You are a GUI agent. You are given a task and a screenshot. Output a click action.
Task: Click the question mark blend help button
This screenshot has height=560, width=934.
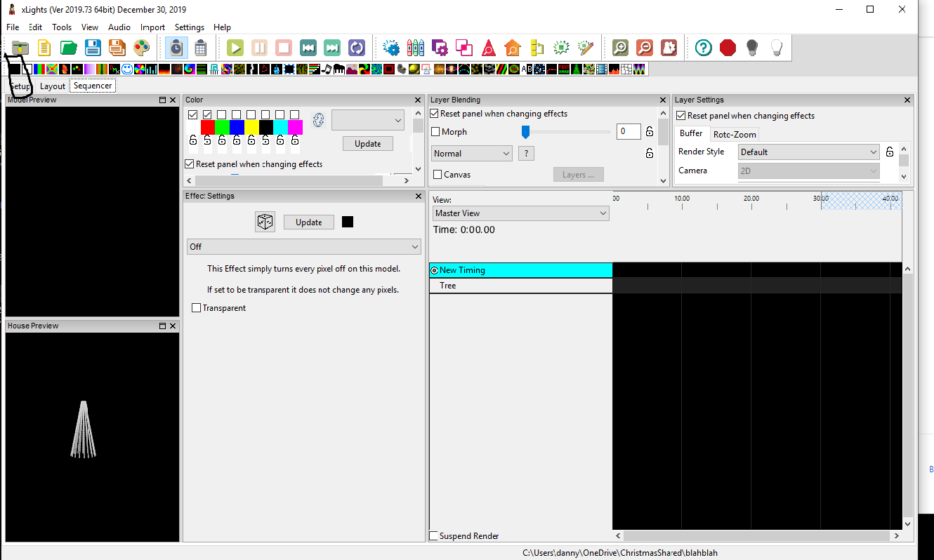pos(526,154)
